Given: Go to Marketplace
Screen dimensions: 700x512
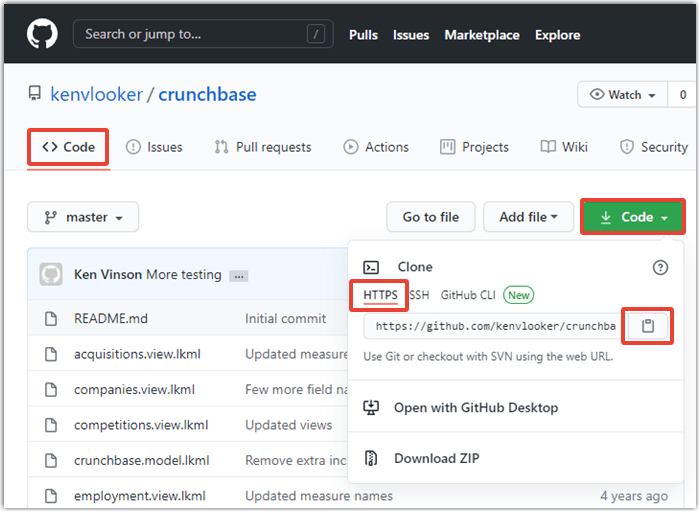Looking at the screenshot, I should click(x=482, y=35).
